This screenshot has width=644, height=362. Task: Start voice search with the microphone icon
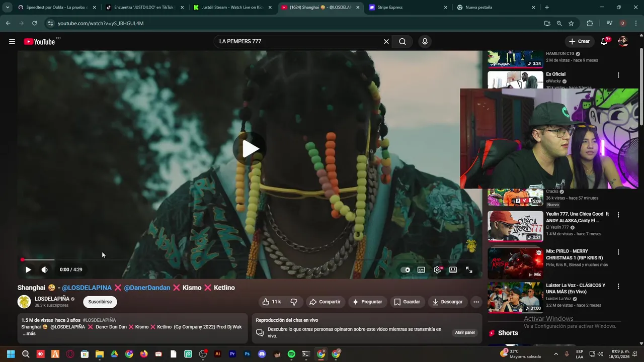tap(425, 42)
